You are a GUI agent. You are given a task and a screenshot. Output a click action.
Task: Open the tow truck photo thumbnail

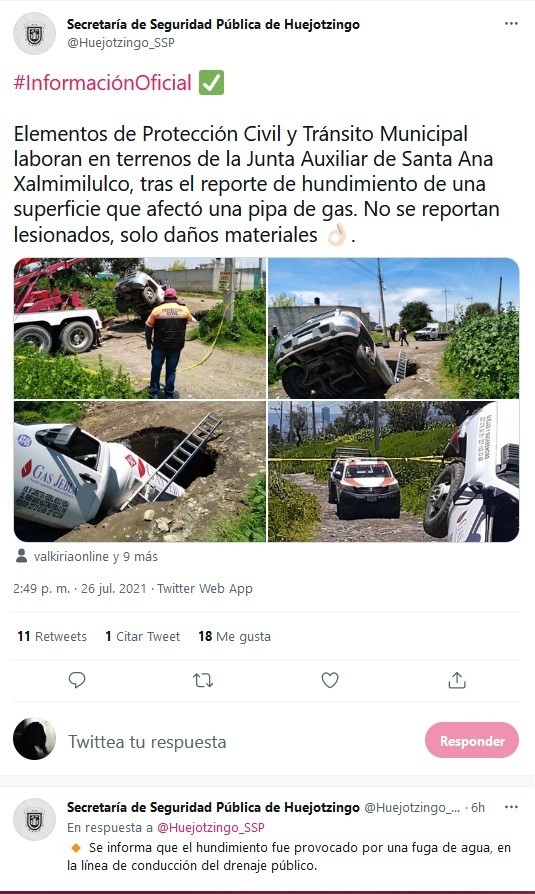[x=140, y=328]
